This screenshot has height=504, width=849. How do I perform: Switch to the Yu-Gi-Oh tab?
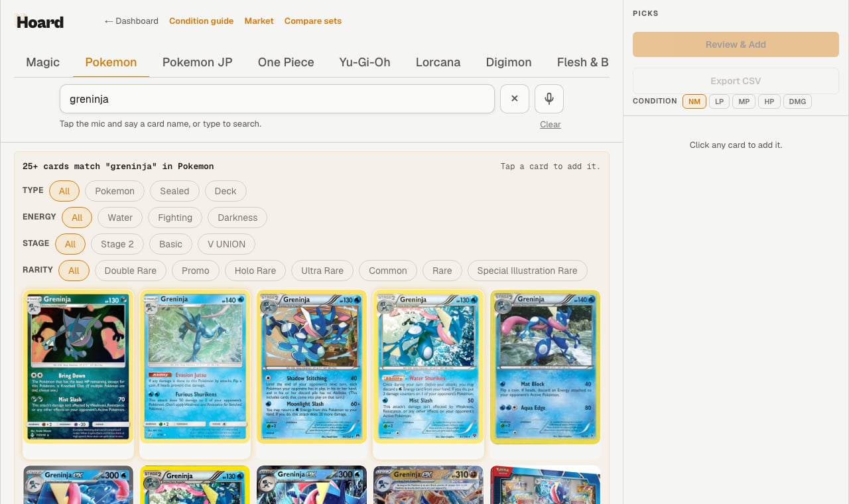coord(365,62)
